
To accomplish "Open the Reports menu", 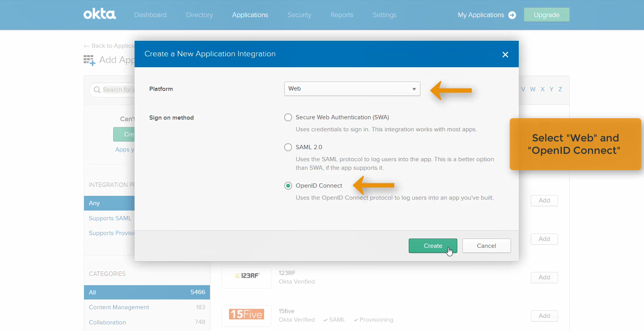I will coord(342,15).
